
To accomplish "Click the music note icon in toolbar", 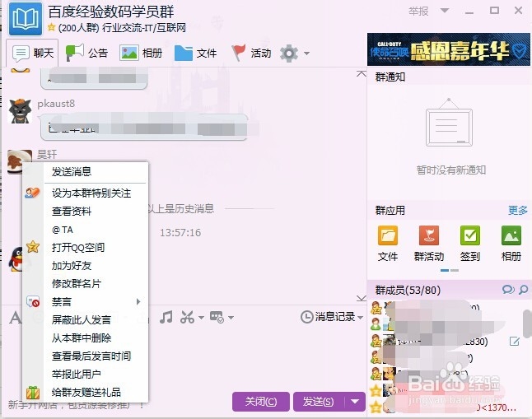I will pyautogui.click(x=166, y=317).
